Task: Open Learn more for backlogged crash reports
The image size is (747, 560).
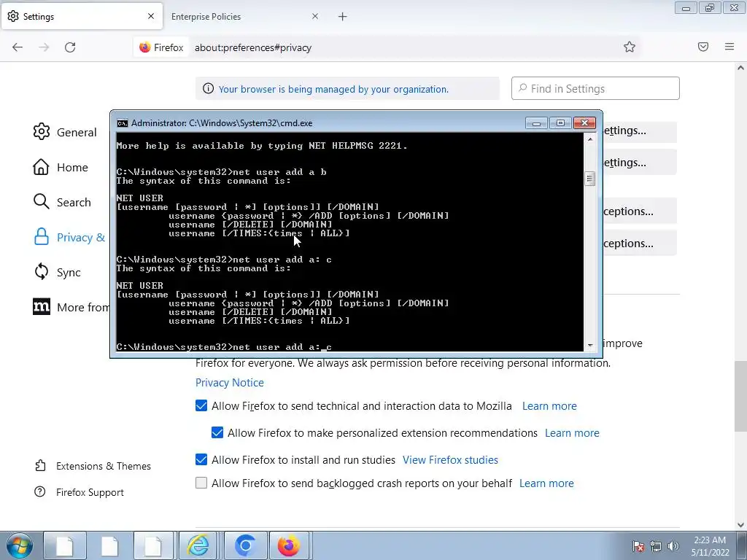Action: (x=546, y=483)
